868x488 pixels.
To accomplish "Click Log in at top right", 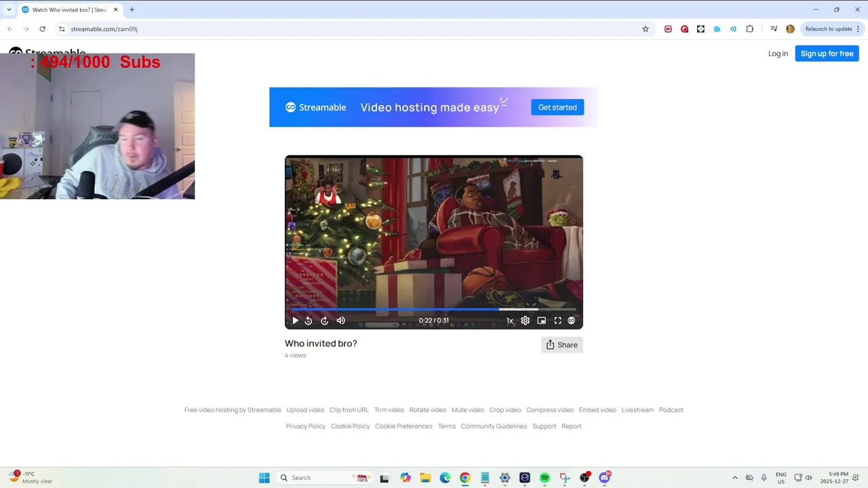I will (778, 54).
